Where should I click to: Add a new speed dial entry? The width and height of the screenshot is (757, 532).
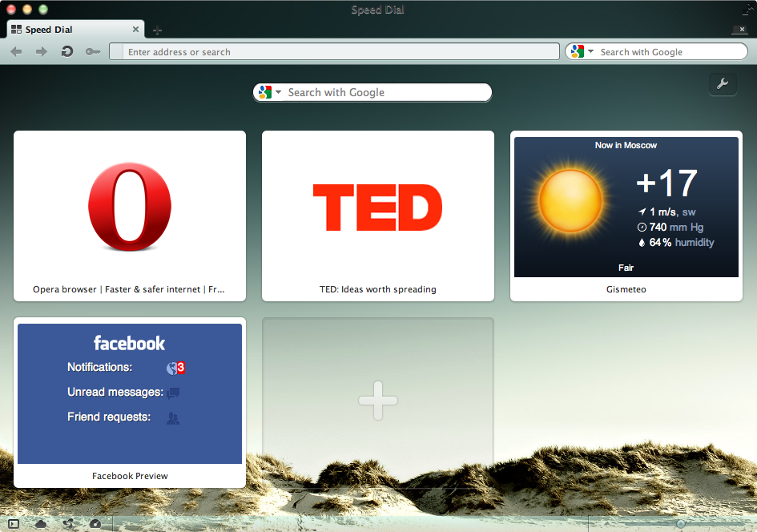point(377,401)
